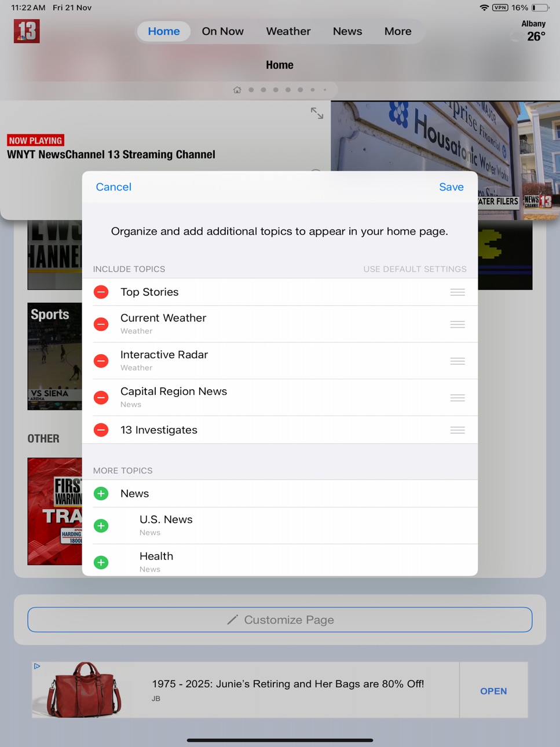Grab reorder handle for 13 Investigates

[x=457, y=430]
